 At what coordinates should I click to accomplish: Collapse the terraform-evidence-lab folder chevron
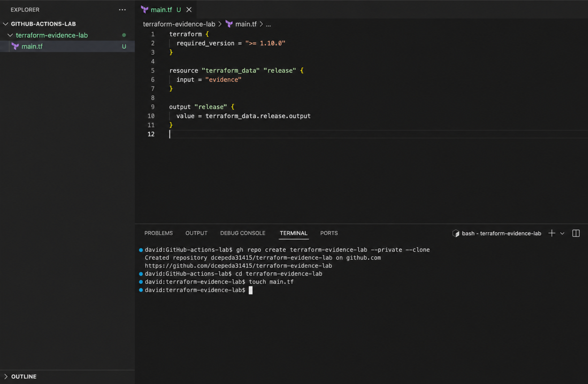pos(10,35)
